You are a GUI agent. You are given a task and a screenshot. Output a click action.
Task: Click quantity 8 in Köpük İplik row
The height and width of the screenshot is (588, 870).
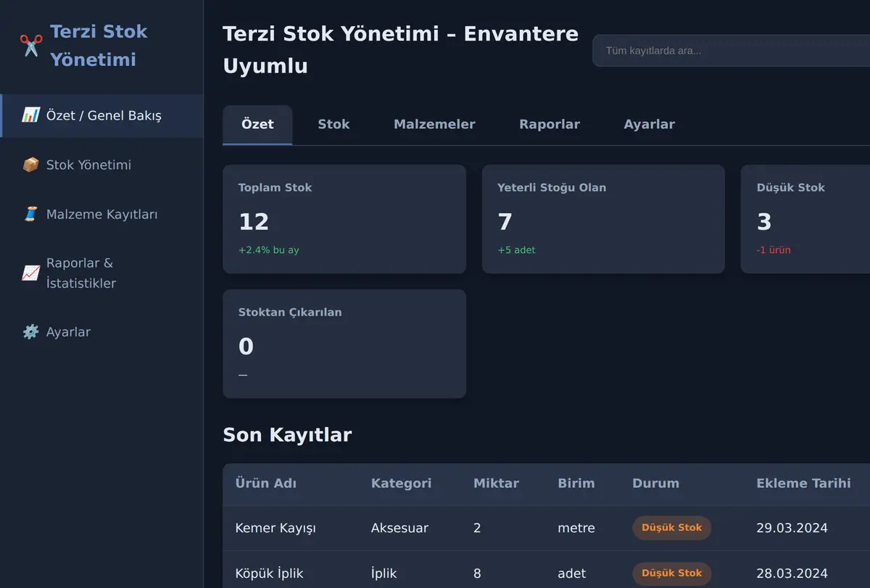[477, 573]
